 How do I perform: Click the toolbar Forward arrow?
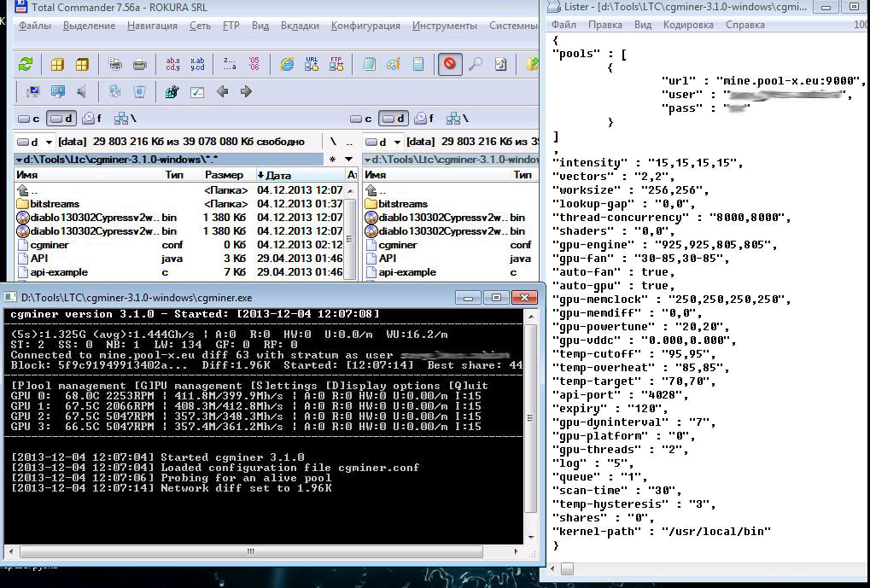(x=247, y=91)
